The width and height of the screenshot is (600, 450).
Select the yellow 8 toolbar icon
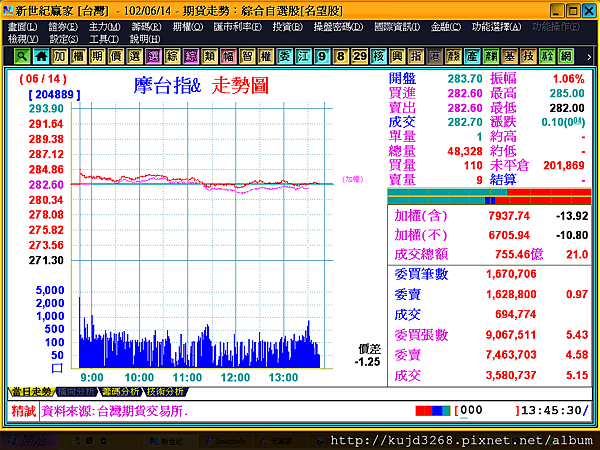tap(341, 56)
